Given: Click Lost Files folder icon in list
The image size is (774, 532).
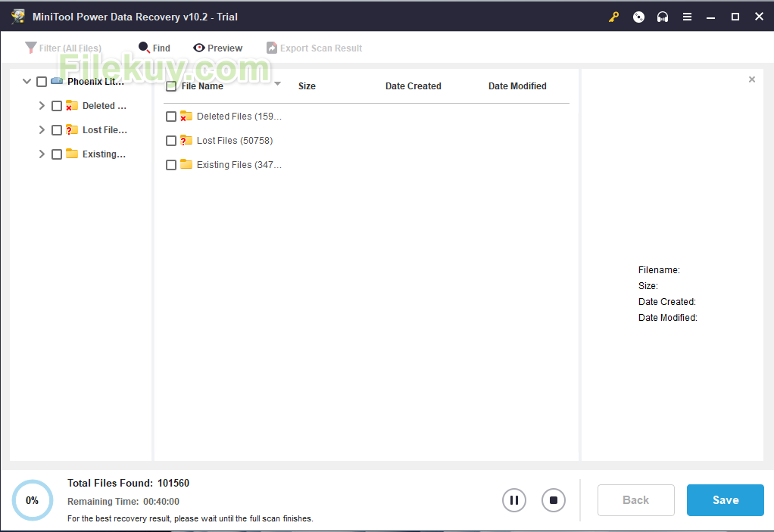Looking at the screenshot, I should pos(186,140).
